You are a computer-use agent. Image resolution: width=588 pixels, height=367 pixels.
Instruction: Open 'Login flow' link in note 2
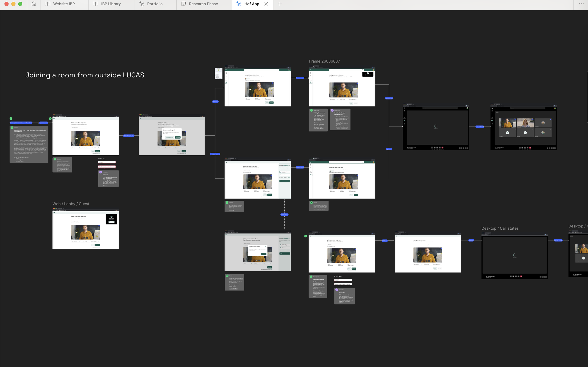click(x=232, y=211)
